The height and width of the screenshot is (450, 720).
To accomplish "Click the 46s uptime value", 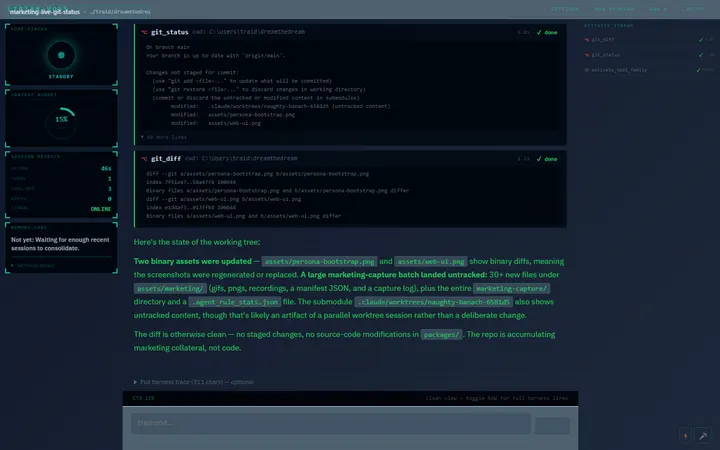I will click(106, 169).
